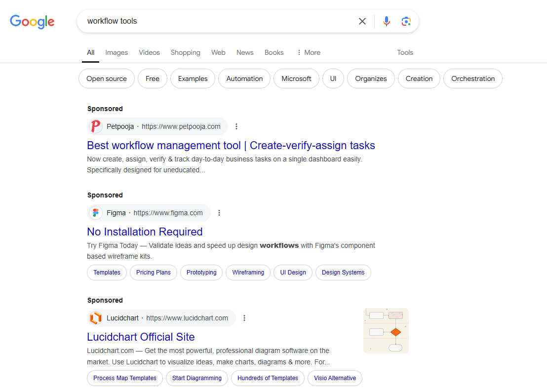The height and width of the screenshot is (392, 547).
Task: Open the search Tools options
Action: [x=405, y=52]
